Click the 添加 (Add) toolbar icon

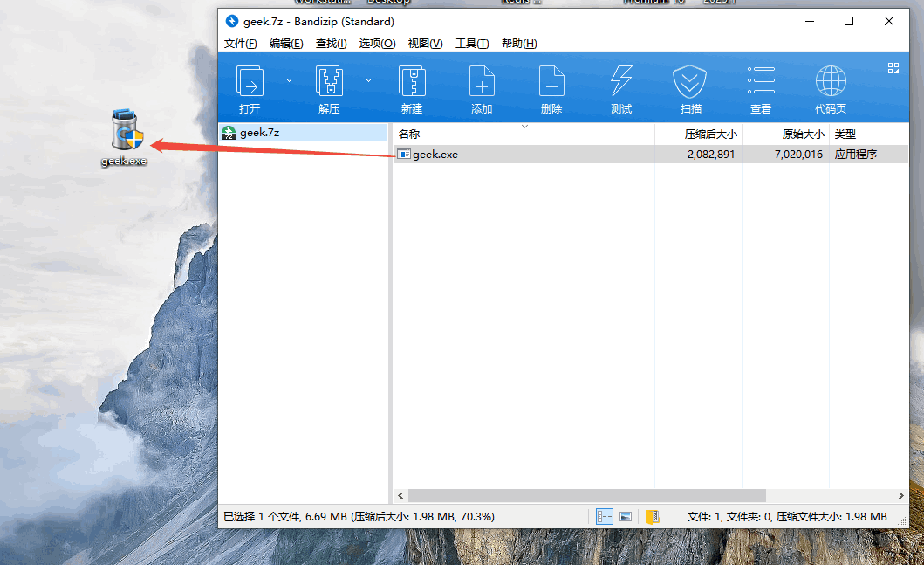point(482,81)
